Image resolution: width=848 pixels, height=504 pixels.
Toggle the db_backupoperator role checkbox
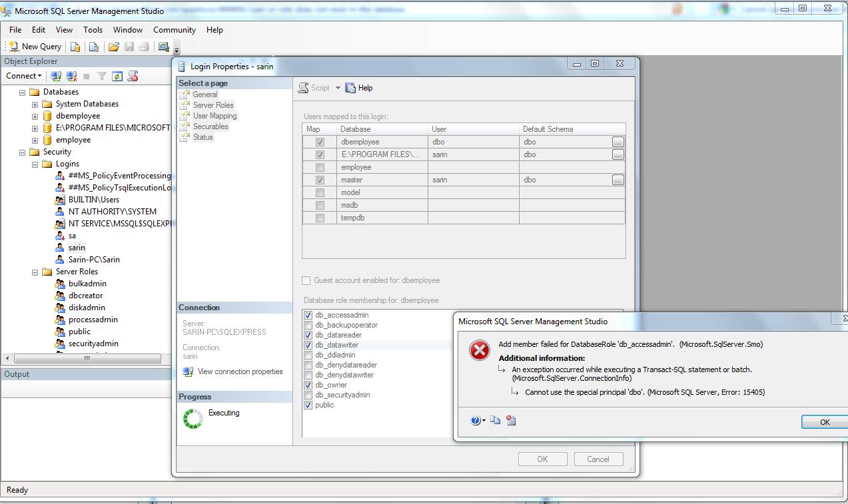[308, 325]
